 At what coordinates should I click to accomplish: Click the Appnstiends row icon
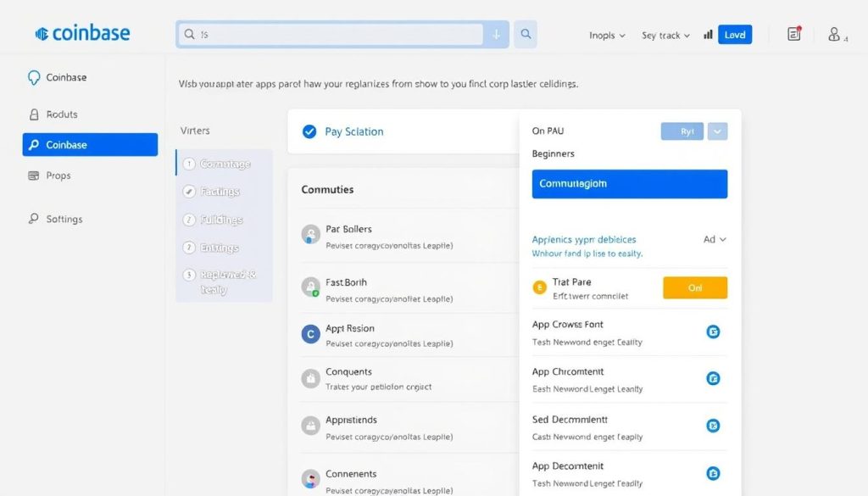pyautogui.click(x=310, y=426)
